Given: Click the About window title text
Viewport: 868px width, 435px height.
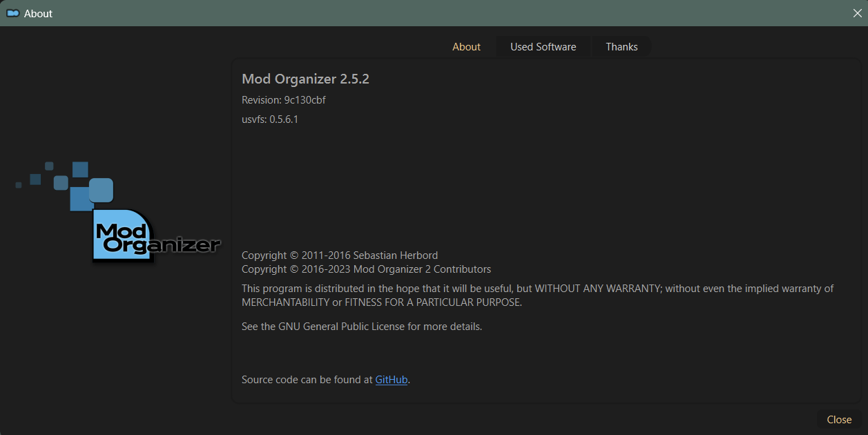Looking at the screenshot, I should pos(38,13).
